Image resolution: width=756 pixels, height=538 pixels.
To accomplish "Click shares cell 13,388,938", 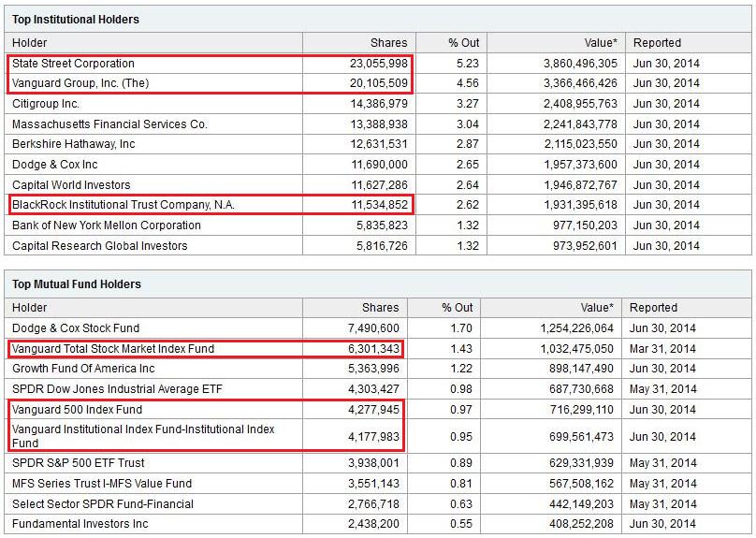I will coord(379,124).
